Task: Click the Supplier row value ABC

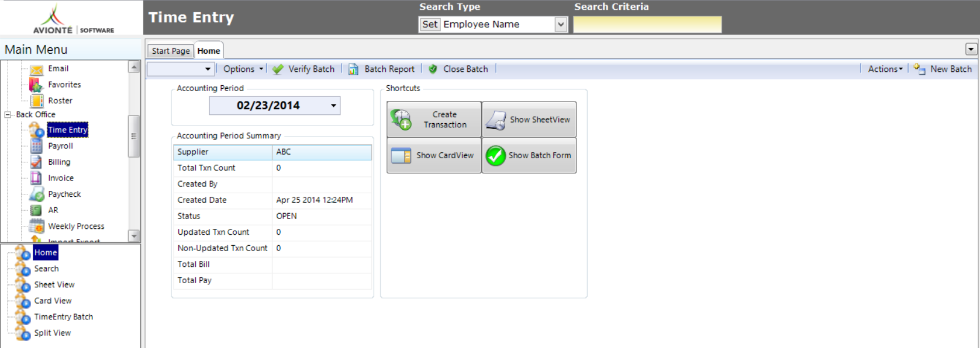Action: click(284, 152)
